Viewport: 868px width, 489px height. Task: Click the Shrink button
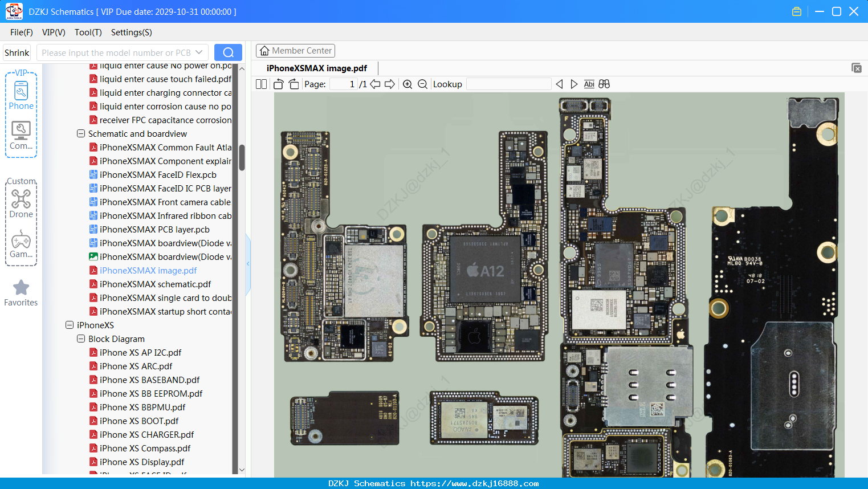pos(17,53)
